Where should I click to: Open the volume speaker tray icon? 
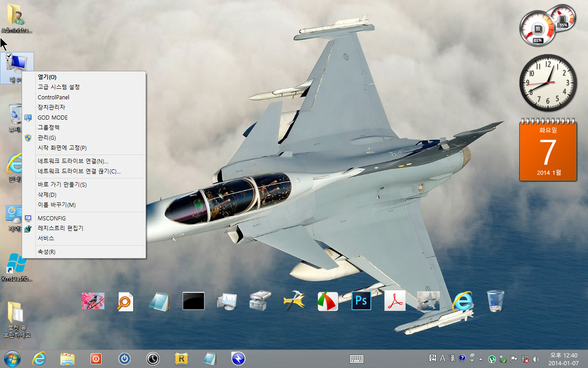536,359
